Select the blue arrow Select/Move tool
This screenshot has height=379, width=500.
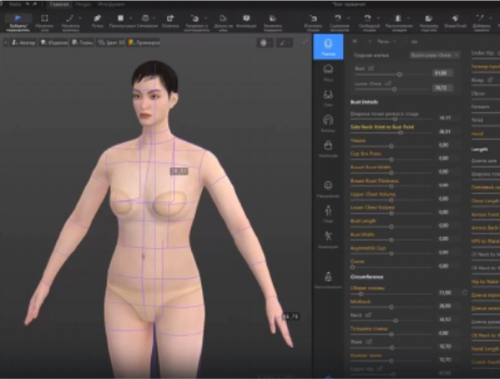[18, 22]
